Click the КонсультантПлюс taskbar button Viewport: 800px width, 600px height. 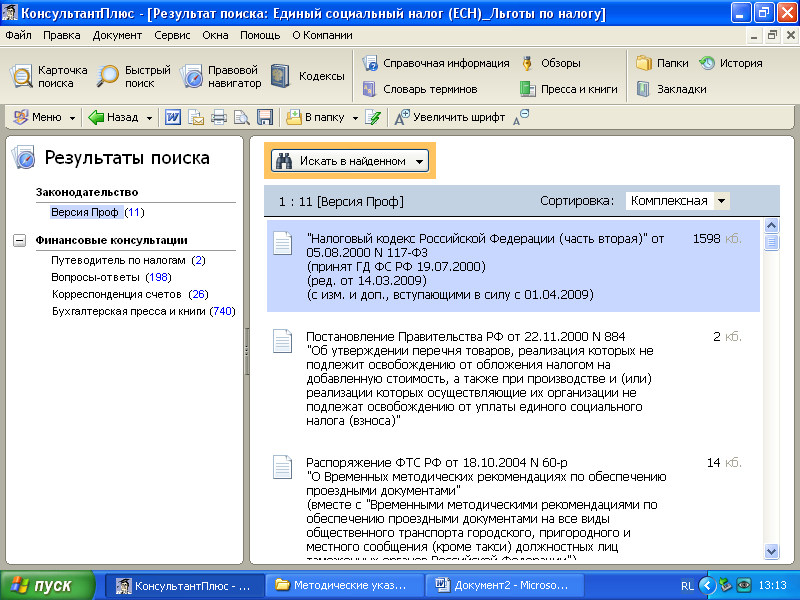click(x=185, y=586)
